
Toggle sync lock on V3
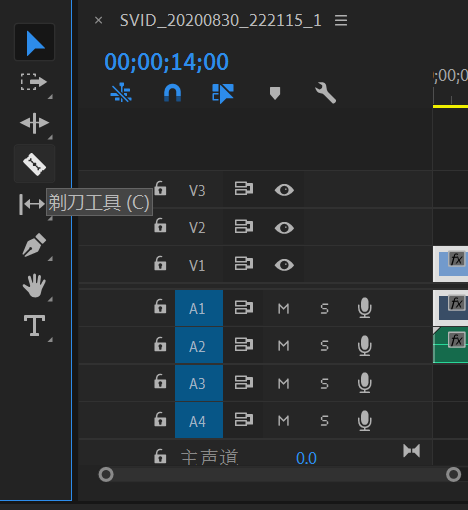244,189
